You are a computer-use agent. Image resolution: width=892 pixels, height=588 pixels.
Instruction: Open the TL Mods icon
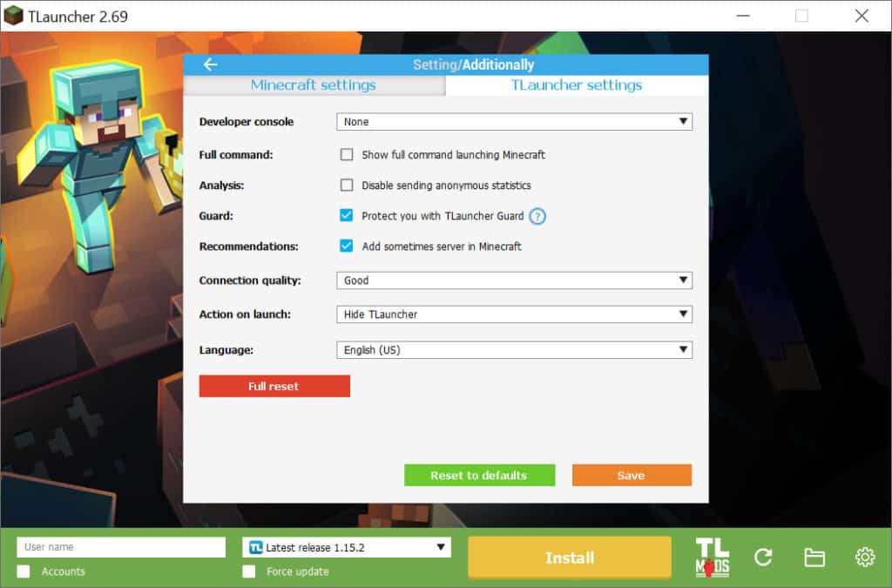tap(712, 558)
